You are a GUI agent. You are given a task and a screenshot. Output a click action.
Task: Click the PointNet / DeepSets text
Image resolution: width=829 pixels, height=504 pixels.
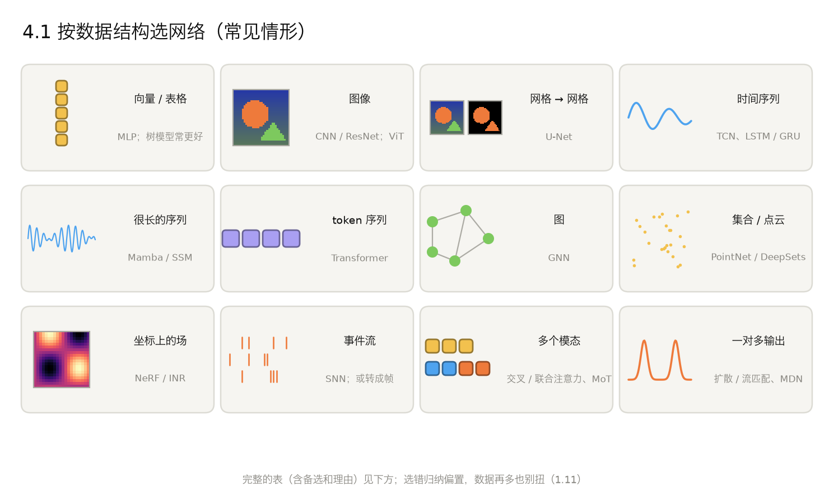coord(758,257)
